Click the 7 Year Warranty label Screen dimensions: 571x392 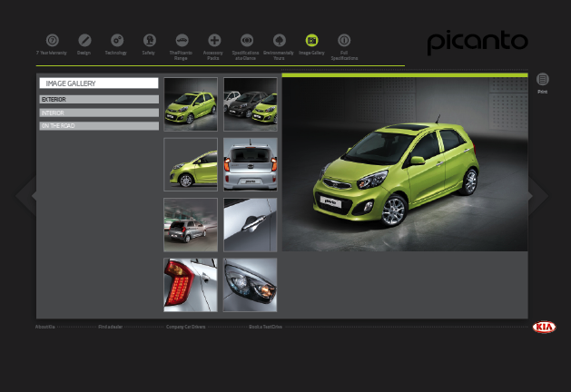tap(52, 53)
